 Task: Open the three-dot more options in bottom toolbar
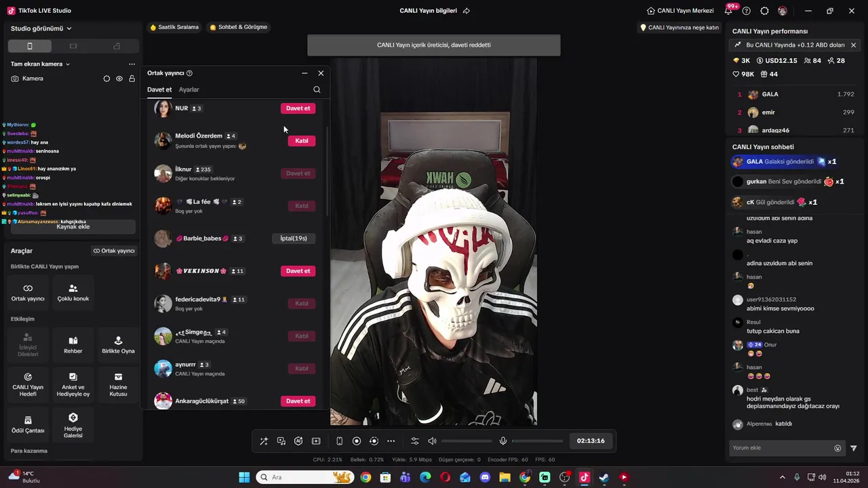click(x=391, y=441)
